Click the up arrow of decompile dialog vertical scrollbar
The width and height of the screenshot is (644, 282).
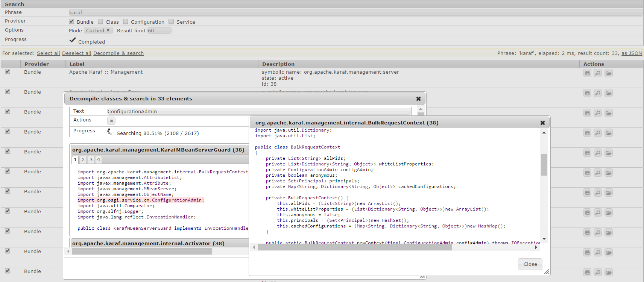point(421,109)
